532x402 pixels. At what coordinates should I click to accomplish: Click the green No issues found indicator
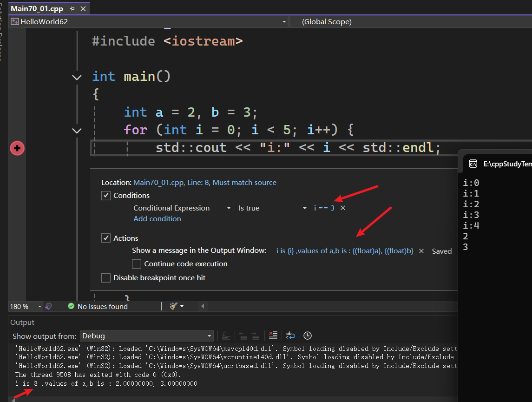pyautogui.click(x=98, y=306)
